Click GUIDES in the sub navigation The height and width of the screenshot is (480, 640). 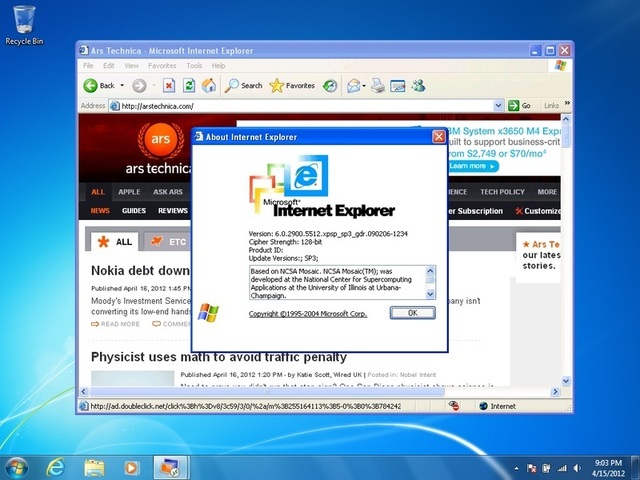click(133, 211)
